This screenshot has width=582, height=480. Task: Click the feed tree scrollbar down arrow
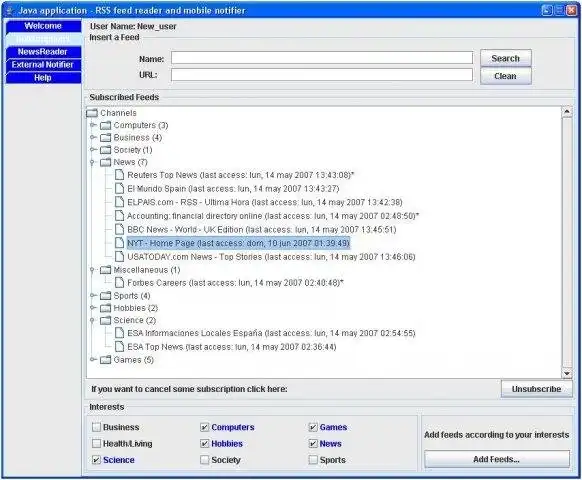point(567,373)
